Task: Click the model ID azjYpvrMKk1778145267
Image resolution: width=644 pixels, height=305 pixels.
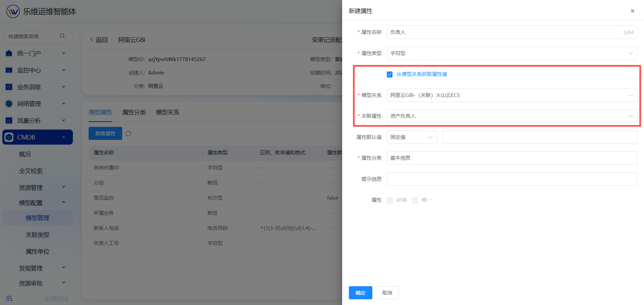Action: (x=177, y=59)
